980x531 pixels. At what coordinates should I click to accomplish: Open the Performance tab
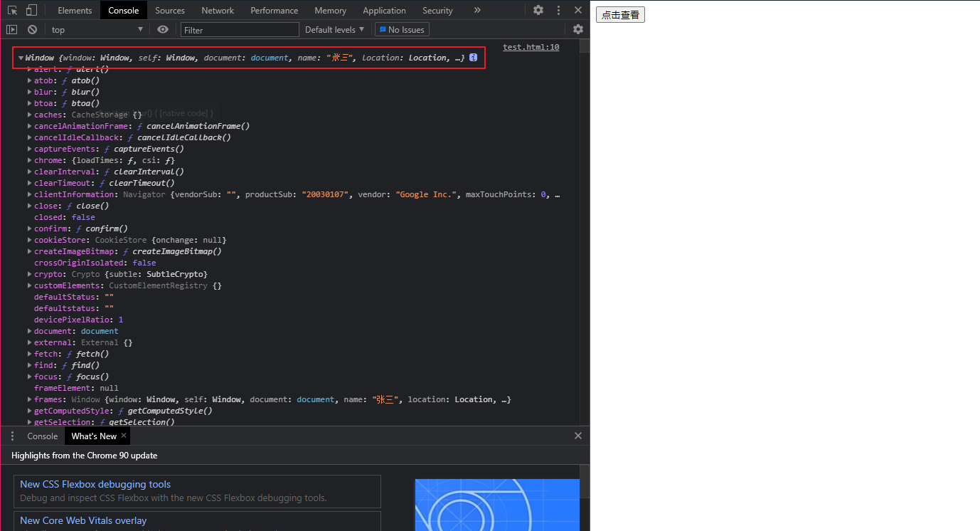click(x=275, y=10)
